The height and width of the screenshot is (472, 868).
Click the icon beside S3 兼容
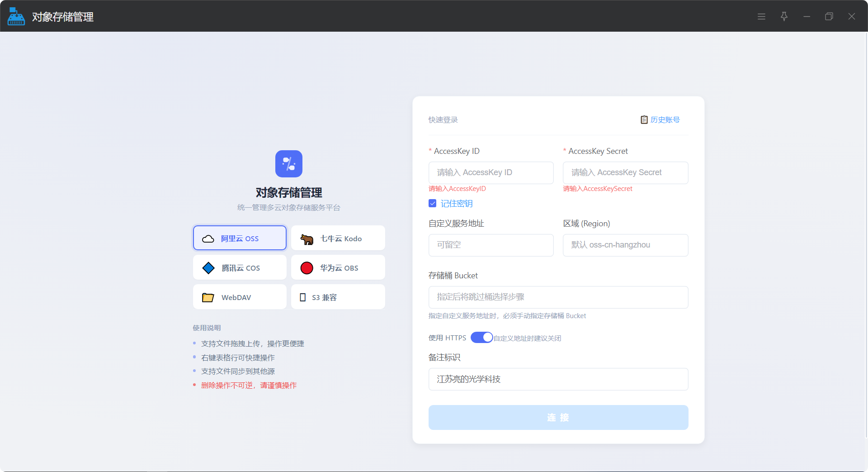pyautogui.click(x=303, y=297)
